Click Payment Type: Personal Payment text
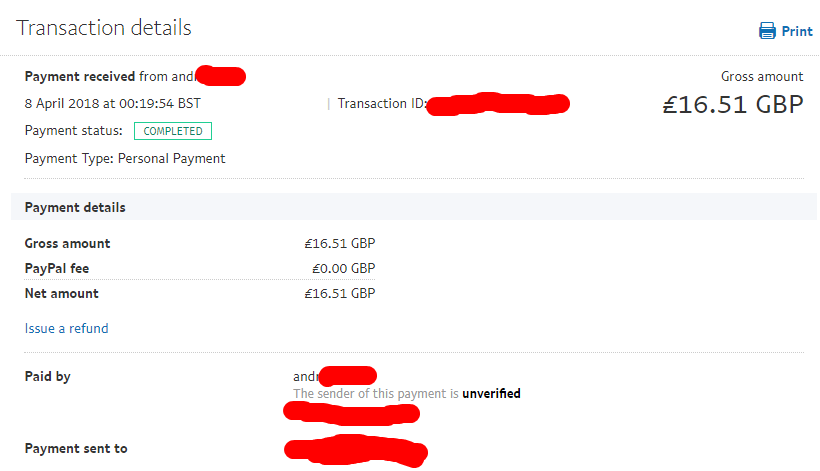Screen dimensions: 820x471 coord(125,158)
